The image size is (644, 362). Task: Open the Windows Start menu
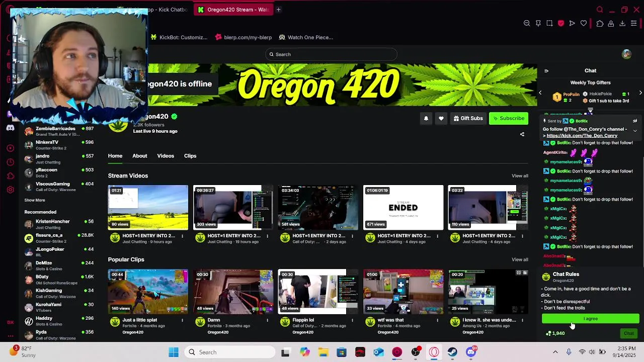174,352
